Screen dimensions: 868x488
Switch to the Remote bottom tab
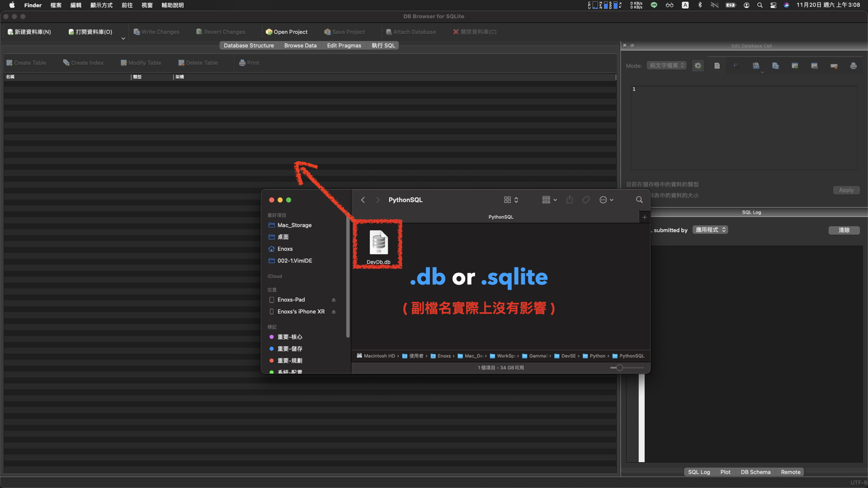click(x=791, y=472)
